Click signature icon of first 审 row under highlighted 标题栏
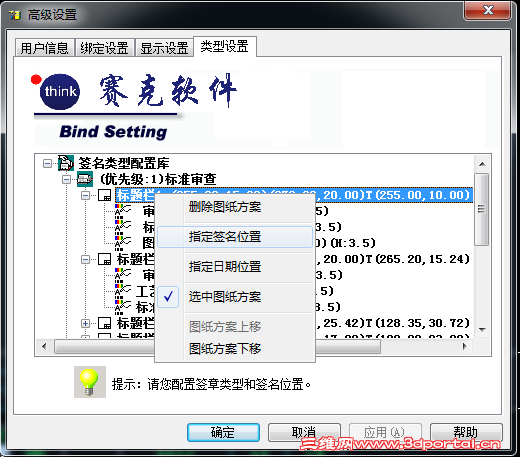 point(123,211)
